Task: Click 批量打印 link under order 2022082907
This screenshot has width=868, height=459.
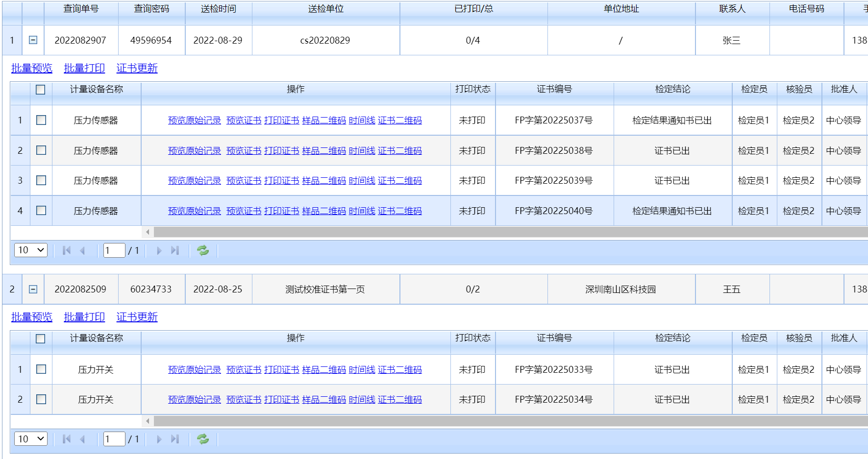Action: (84, 68)
